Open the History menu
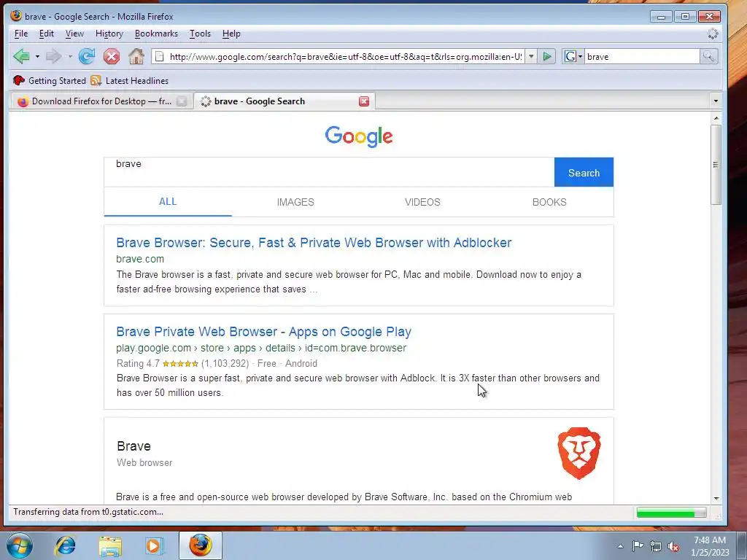The width and height of the screenshot is (747, 560). coord(109,34)
